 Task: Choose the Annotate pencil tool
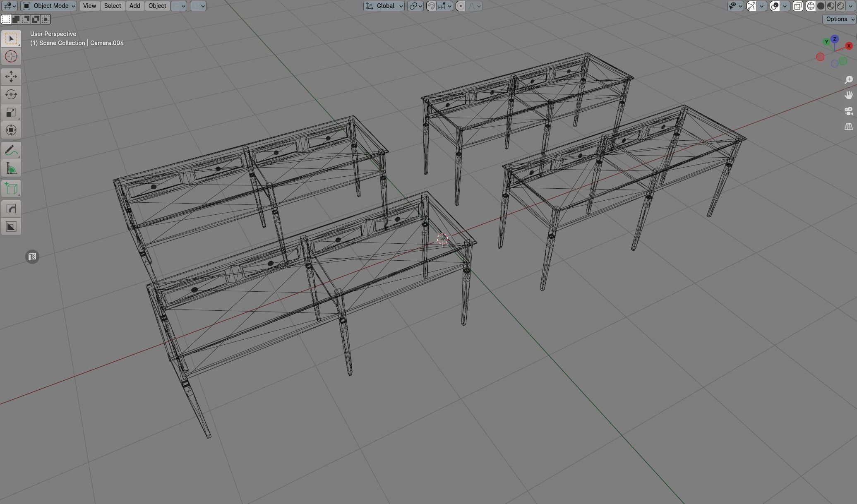[11, 151]
